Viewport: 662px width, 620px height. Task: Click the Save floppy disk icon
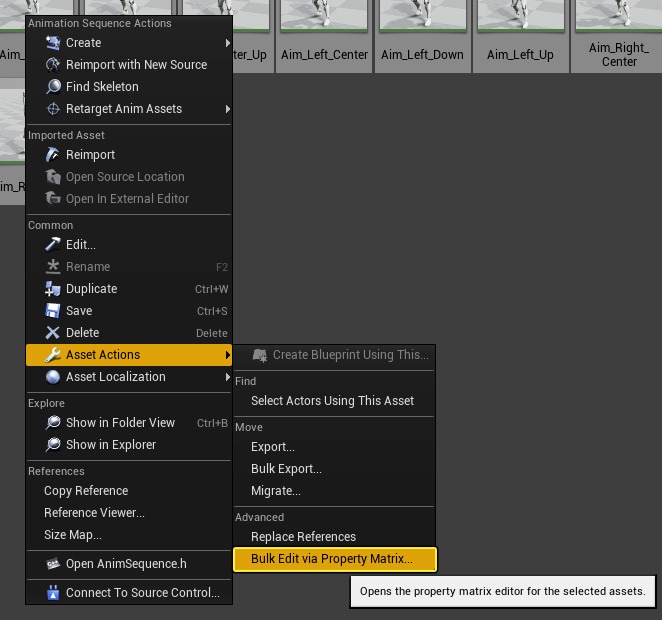54,311
